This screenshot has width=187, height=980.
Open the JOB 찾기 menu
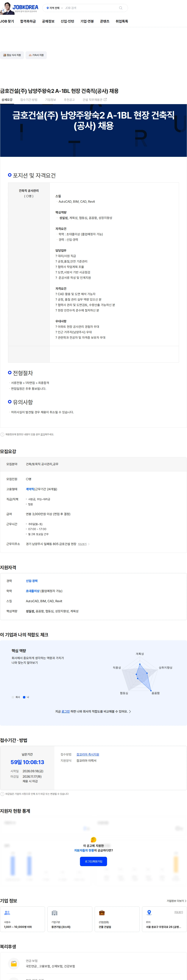[7, 21]
